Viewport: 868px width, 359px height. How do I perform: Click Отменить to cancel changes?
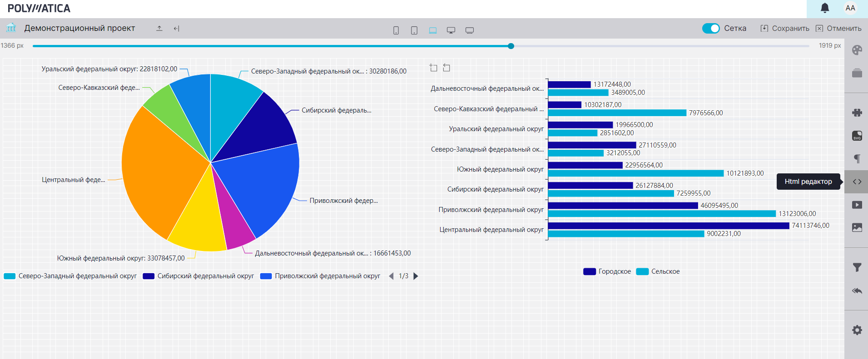[x=838, y=28]
